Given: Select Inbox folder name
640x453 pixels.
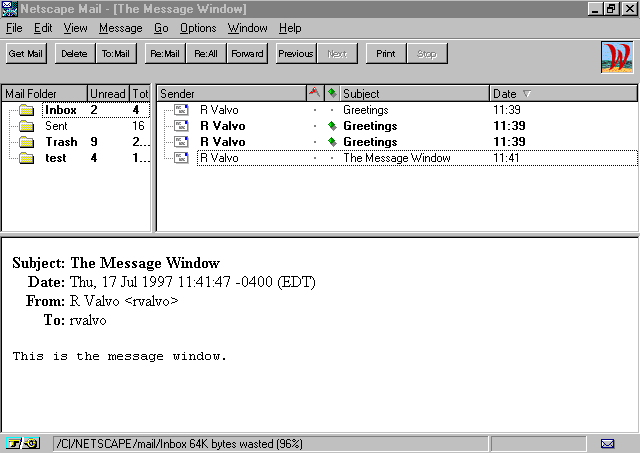Looking at the screenshot, I should (x=61, y=110).
